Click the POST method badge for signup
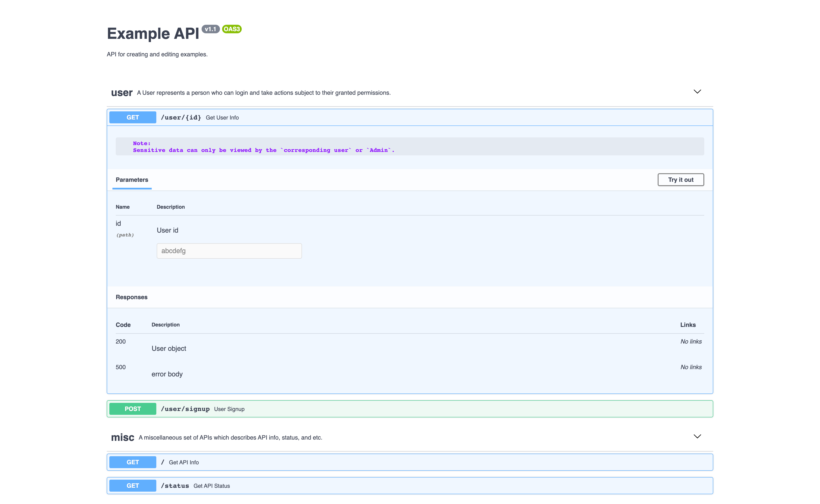 click(x=132, y=409)
